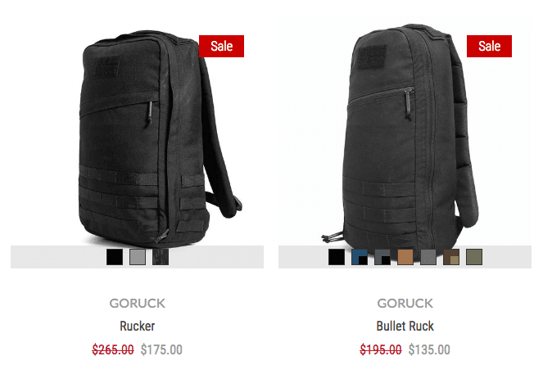Pick the gray-and-black swatch for Bullet Ruck
The image size is (543, 392).
[x=382, y=257]
